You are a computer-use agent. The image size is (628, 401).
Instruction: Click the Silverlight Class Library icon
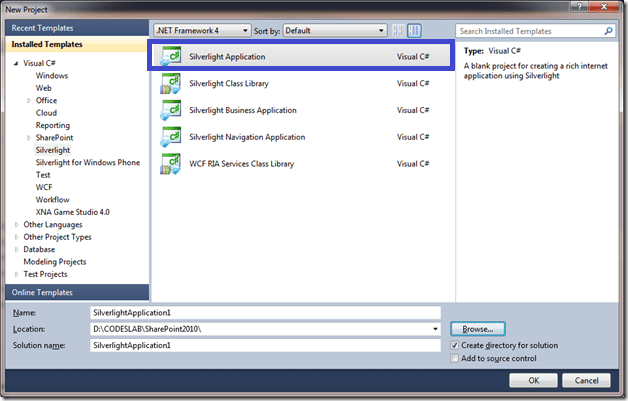(169, 84)
